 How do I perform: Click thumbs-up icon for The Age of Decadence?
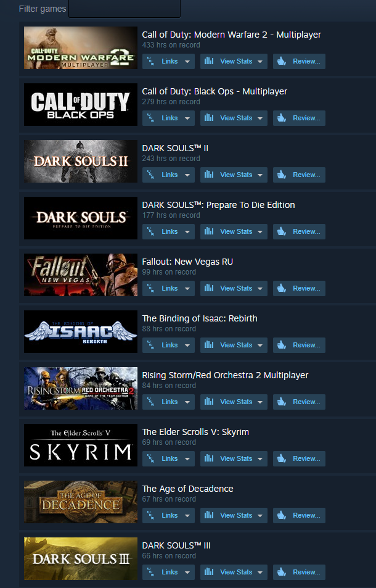point(282,515)
